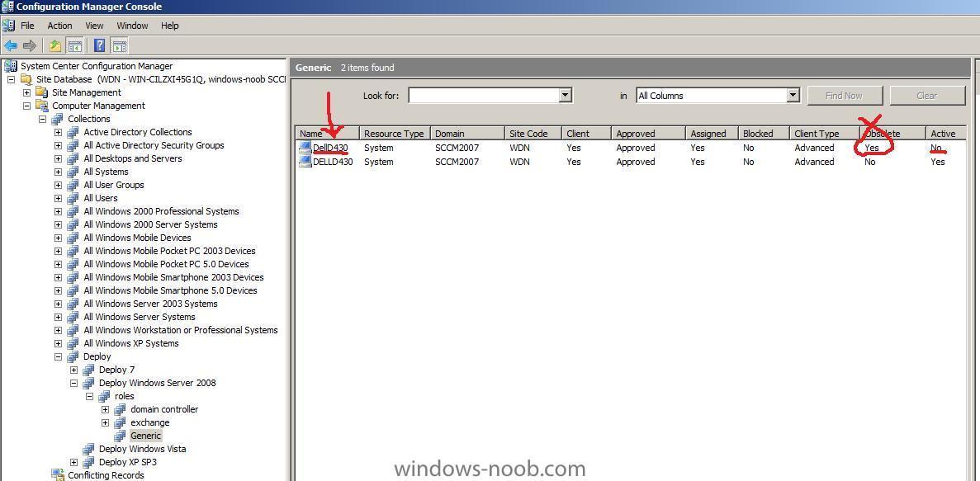Viewport: 980px width, 481px height.
Task: Click the All User Groups collection icon
Action: pos(73,185)
